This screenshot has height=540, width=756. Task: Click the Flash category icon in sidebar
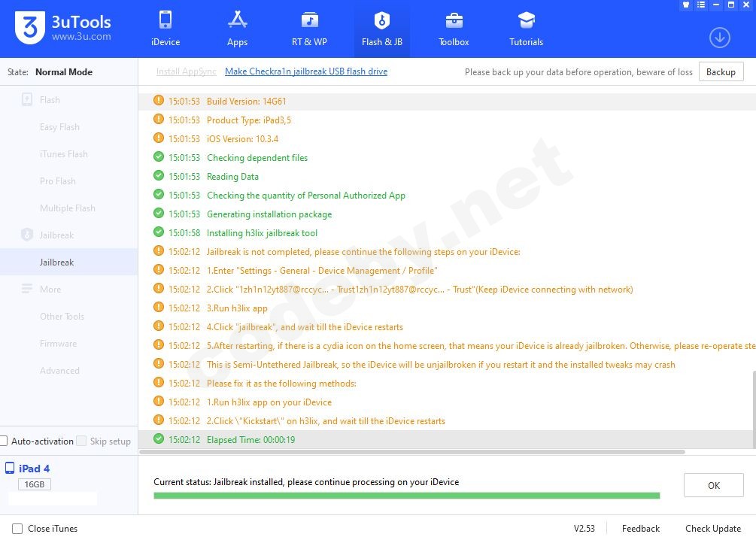[x=27, y=99]
